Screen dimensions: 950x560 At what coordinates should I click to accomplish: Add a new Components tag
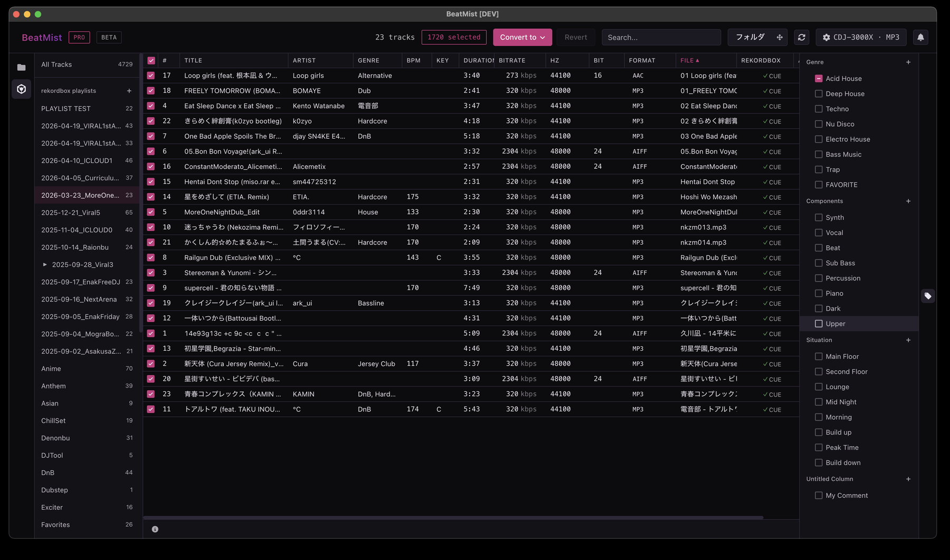(x=908, y=201)
